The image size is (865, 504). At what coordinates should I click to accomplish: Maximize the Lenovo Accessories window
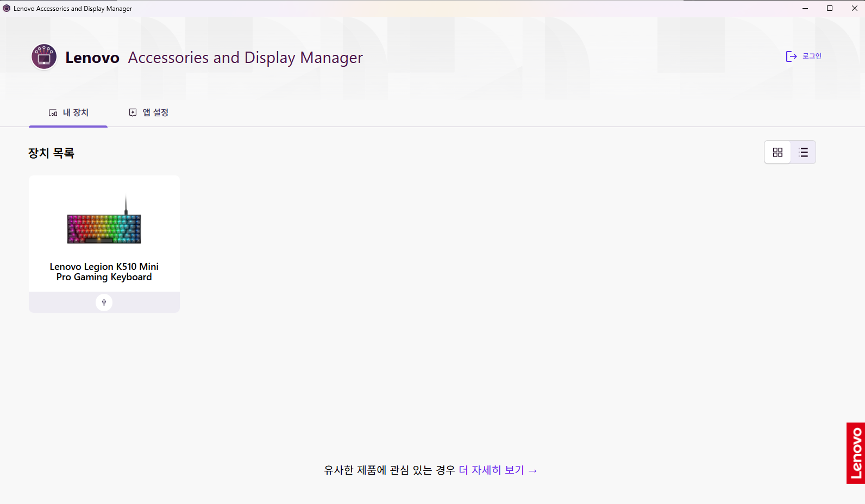[830, 8]
